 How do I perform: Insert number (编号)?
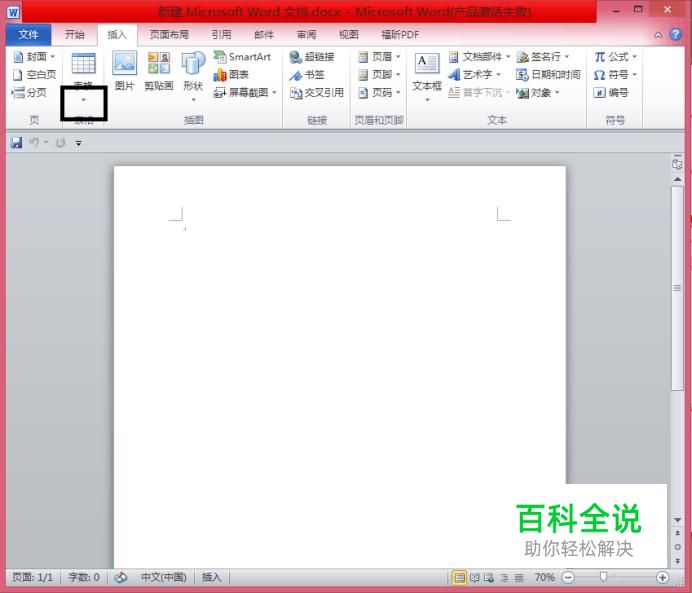click(x=611, y=93)
